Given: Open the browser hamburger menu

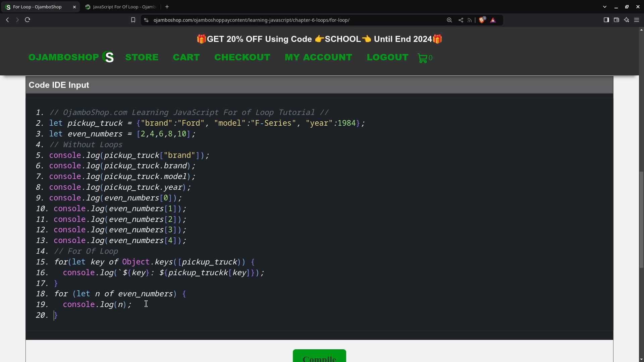Looking at the screenshot, I should pyautogui.click(x=637, y=20).
